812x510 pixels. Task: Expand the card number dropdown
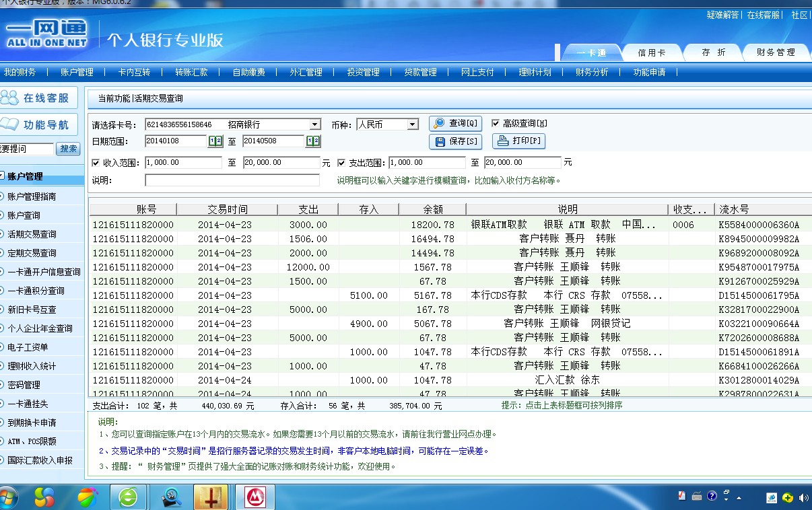315,124
